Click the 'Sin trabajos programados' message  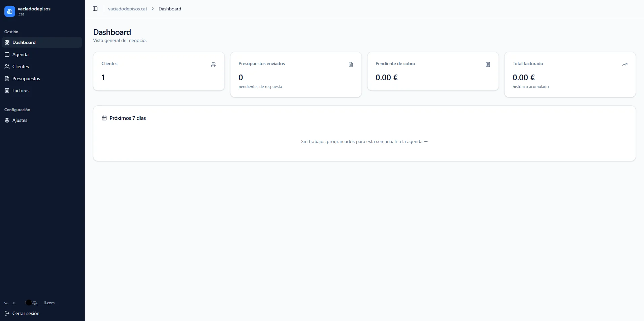coord(347,141)
